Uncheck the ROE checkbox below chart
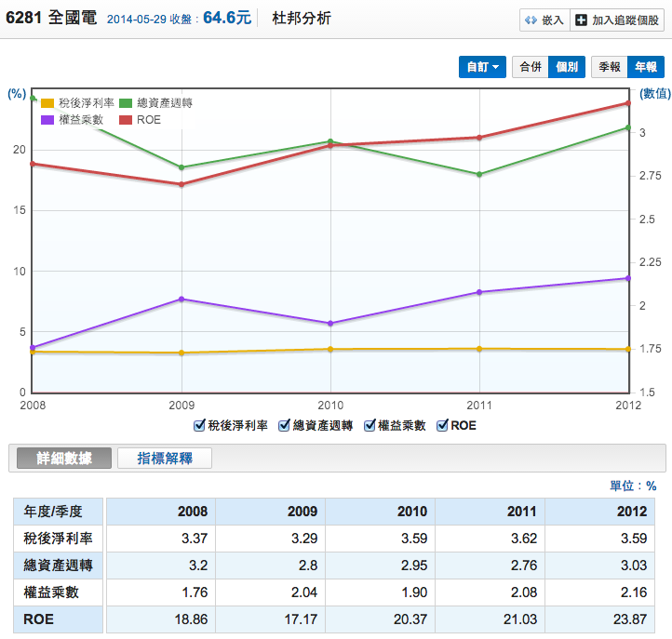This screenshot has height=639, width=672. pos(442,425)
